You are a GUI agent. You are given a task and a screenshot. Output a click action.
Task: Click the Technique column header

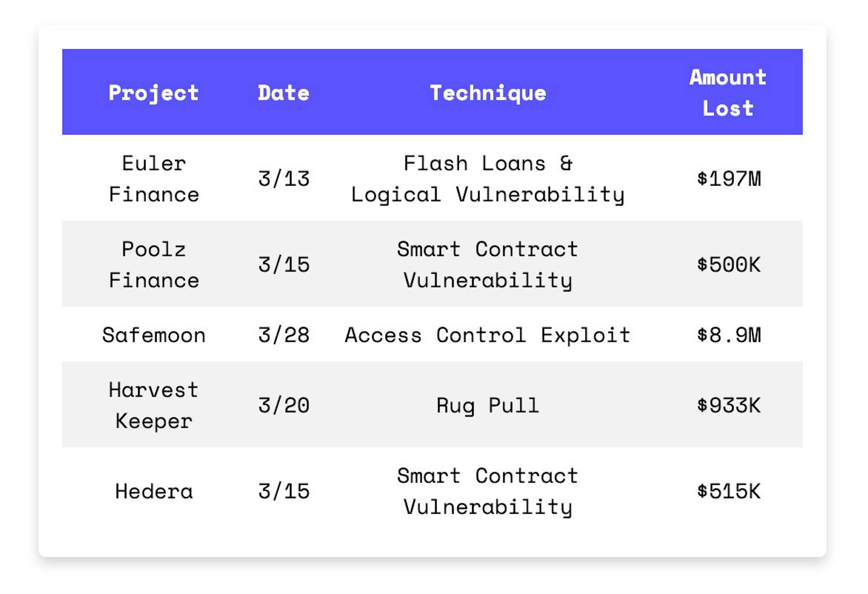[x=488, y=93]
